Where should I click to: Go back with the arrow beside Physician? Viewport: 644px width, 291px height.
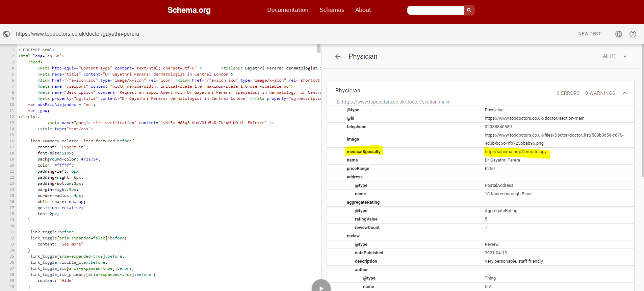338,56
